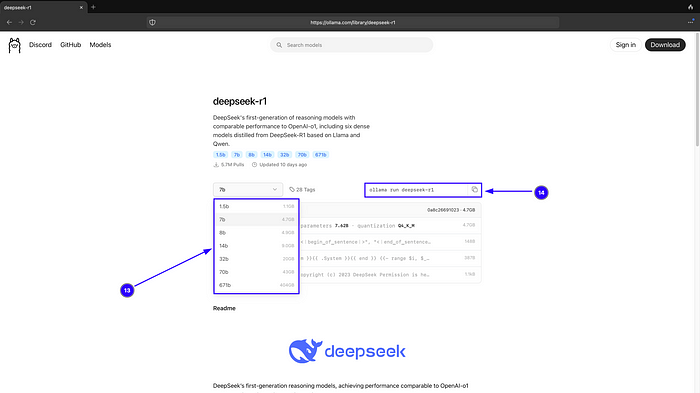The image size is (700, 393).
Task: Open the GitHub link
Action: coord(71,45)
